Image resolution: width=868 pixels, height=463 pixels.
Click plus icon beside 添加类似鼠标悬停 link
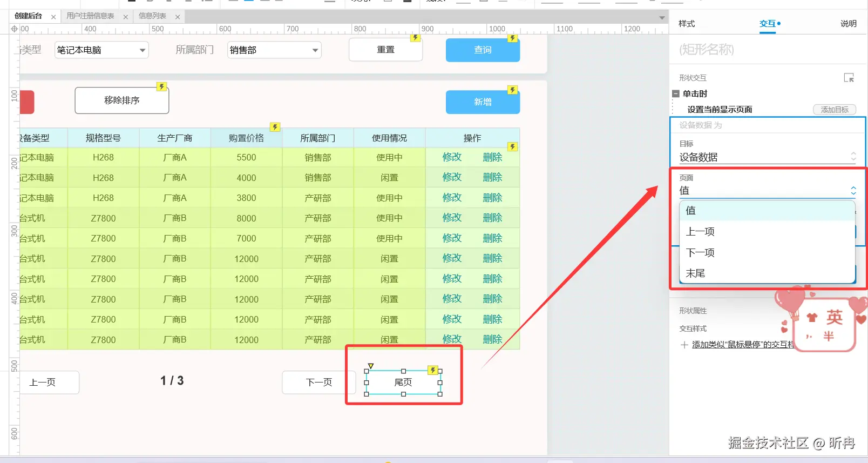click(684, 345)
